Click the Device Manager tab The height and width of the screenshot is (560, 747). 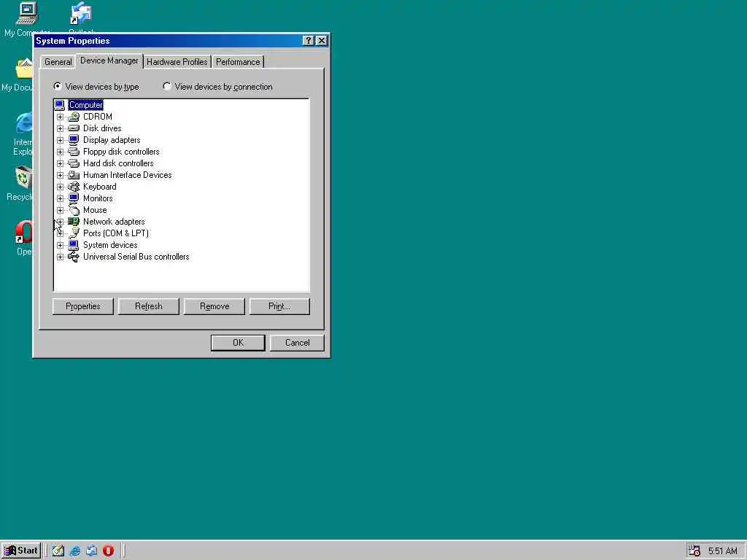[x=109, y=61]
